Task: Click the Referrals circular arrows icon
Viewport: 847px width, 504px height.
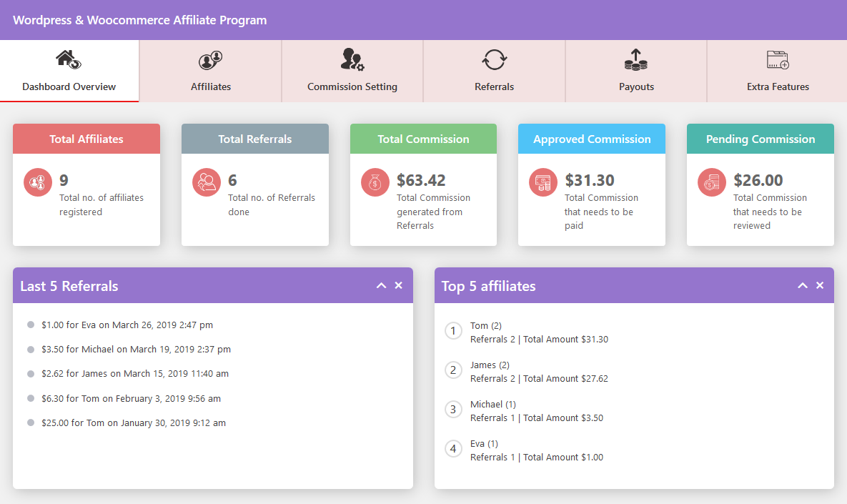Action: (494, 60)
